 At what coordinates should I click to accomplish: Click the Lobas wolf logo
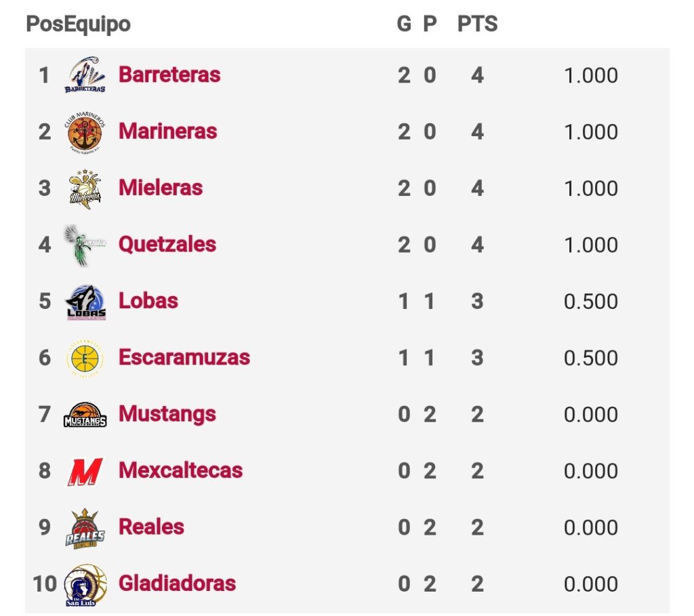85,302
